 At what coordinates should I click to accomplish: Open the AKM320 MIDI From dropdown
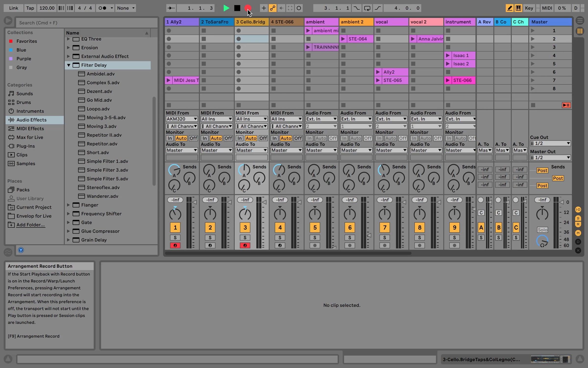(182, 119)
